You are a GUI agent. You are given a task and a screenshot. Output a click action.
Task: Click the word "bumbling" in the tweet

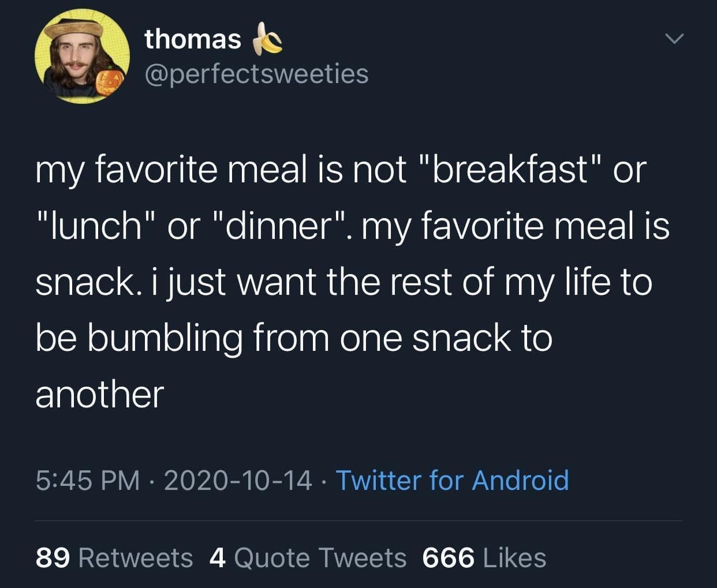pos(165,339)
